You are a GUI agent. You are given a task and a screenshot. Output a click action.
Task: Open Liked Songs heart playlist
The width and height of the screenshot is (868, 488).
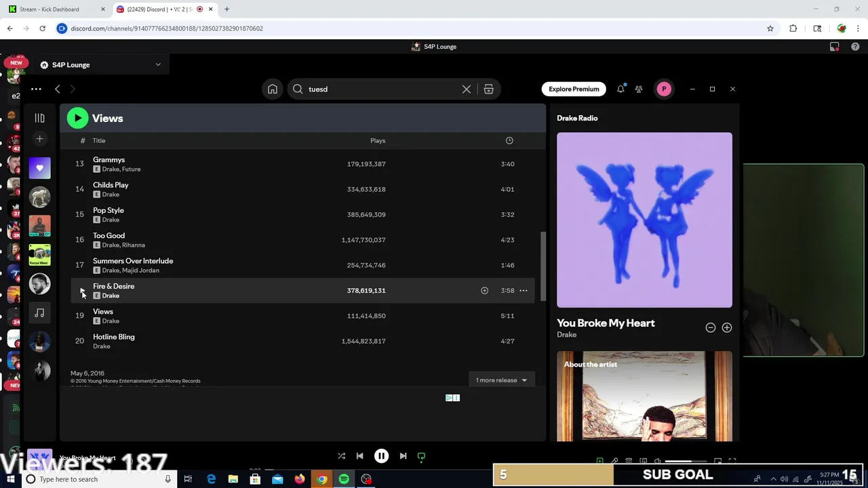(x=39, y=168)
